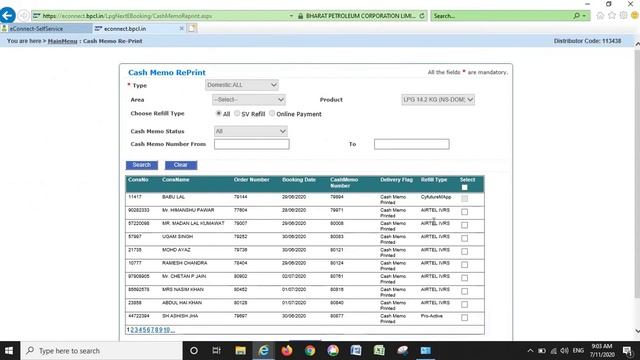
Task: Click the Clear button
Action: (181, 165)
